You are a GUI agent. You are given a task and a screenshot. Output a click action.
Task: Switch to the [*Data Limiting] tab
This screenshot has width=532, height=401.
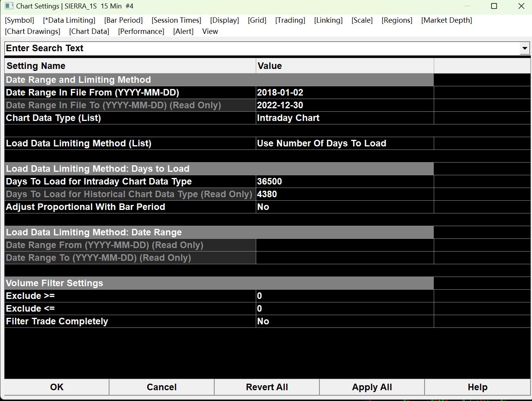tap(69, 20)
